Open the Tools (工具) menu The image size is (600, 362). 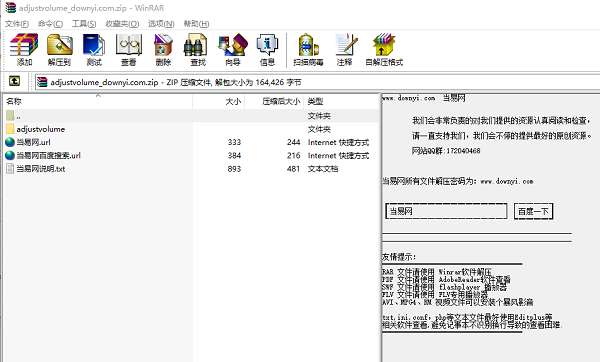(84, 24)
